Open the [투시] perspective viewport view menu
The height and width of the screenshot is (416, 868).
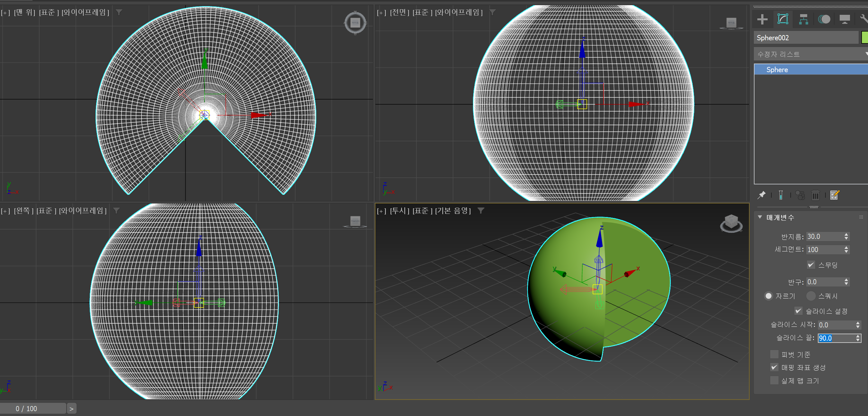coord(400,211)
